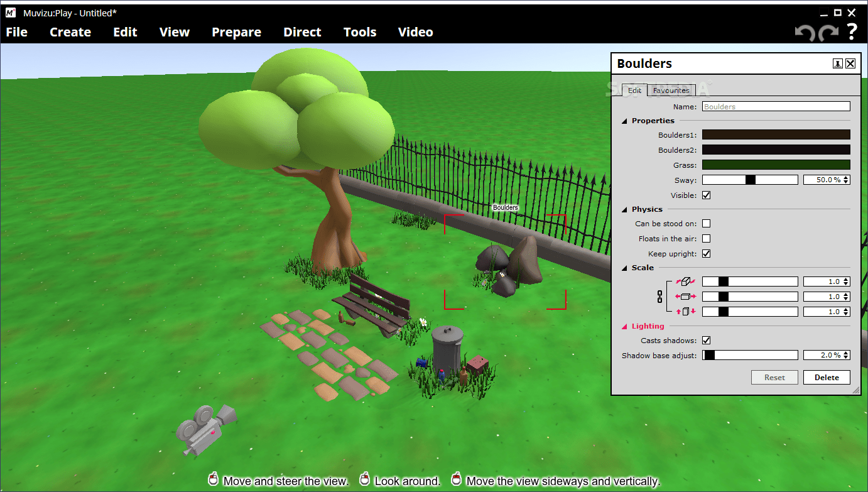Open the Boulders2 color swatch
Viewport: 868px width, 492px height.
click(x=776, y=150)
